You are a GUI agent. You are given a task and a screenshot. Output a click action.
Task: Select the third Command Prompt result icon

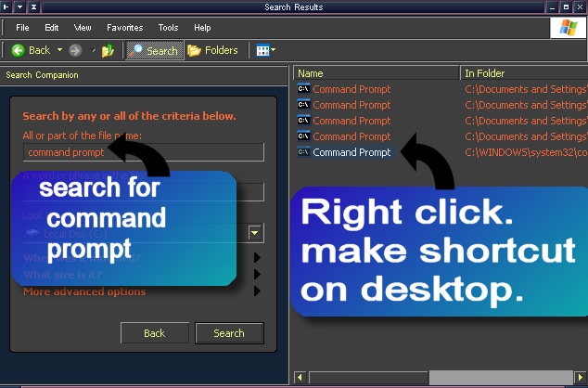(x=303, y=121)
